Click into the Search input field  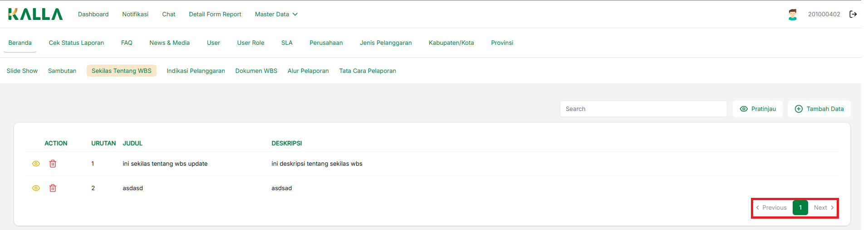click(x=643, y=109)
